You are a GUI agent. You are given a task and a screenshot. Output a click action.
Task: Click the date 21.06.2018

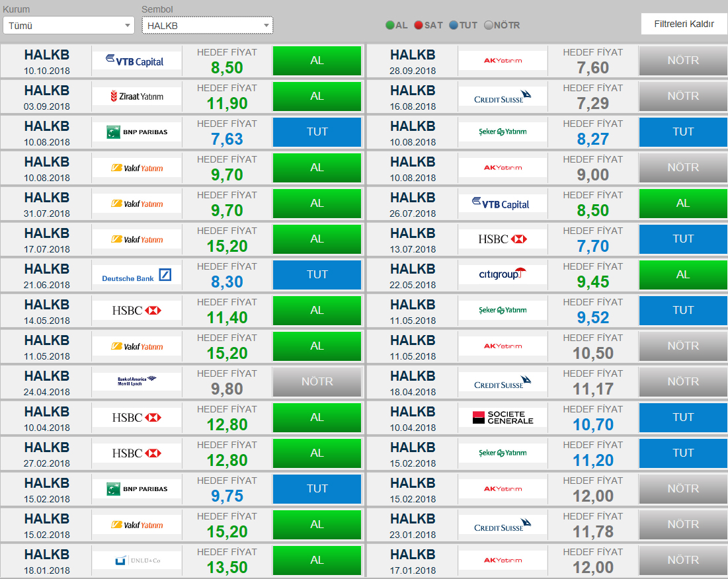coord(47,286)
